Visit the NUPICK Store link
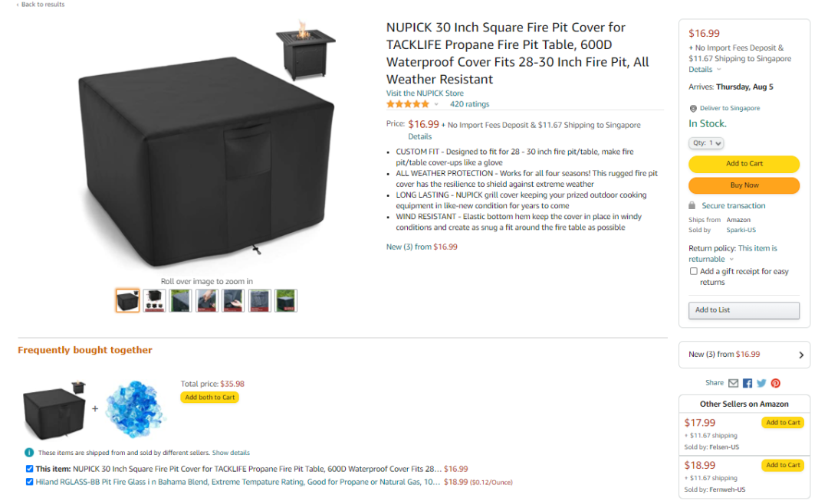This screenshot has width=828, height=504. click(x=425, y=93)
